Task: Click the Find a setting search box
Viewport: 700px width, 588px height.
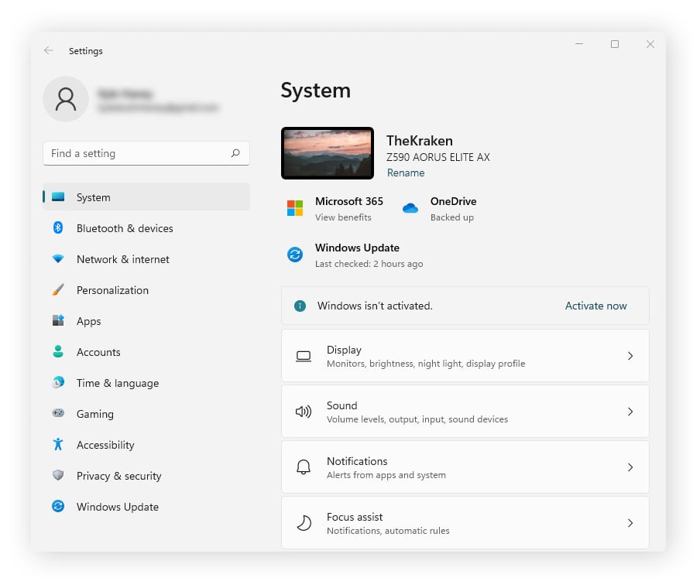Action: 138,153
